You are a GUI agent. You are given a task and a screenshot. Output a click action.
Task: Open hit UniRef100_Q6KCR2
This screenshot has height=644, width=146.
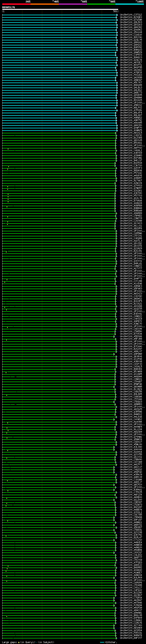click(131, 27)
